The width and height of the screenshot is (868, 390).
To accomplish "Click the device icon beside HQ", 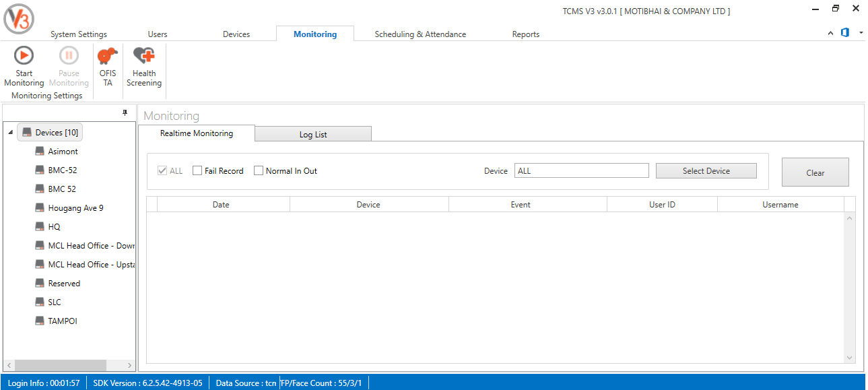I will pyautogui.click(x=40, y=227).
